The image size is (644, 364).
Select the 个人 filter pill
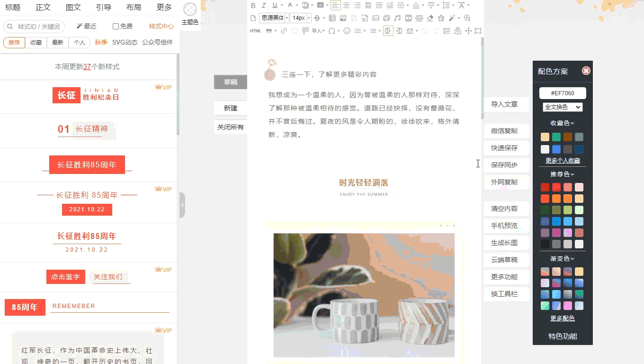tap(80, 43)
